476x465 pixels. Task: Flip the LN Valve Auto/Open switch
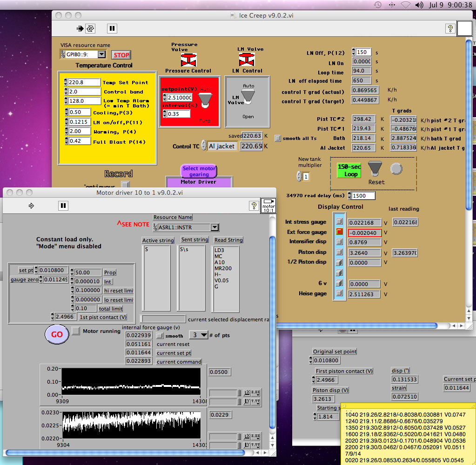[x=248, y=97]
